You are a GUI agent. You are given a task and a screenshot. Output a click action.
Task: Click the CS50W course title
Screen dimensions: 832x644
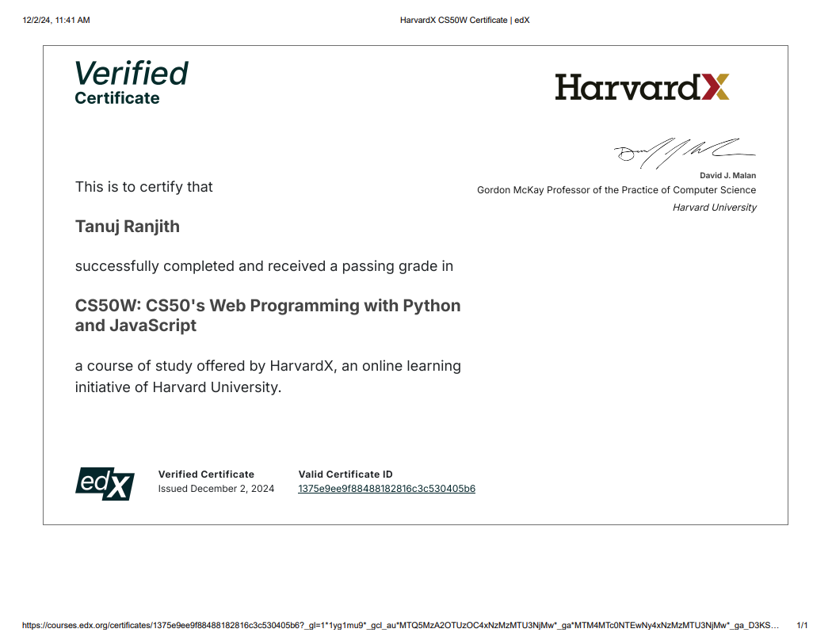(268, 314)
